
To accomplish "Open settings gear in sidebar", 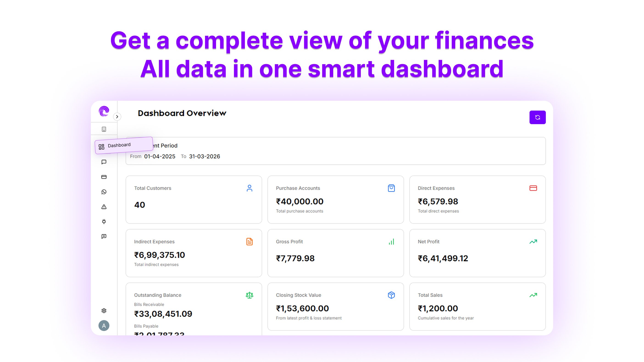I will point(104,310).
